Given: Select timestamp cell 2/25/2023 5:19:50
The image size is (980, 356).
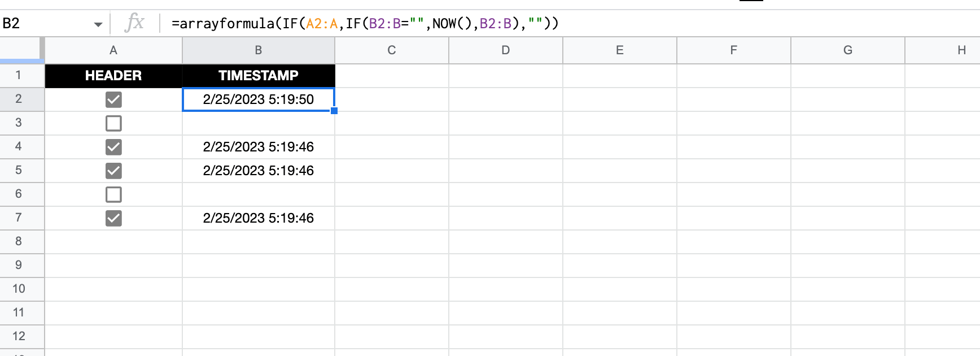Looking at the screenshot, I should coord(259,99).
